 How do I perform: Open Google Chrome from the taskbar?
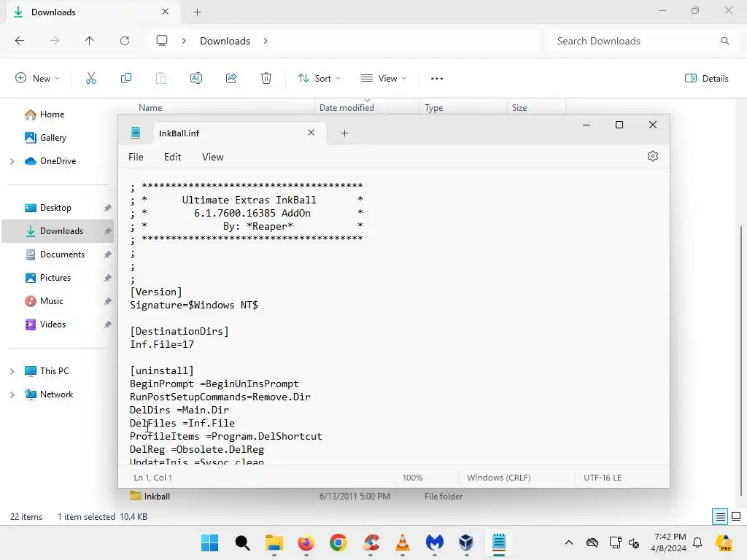pos(338,542)
